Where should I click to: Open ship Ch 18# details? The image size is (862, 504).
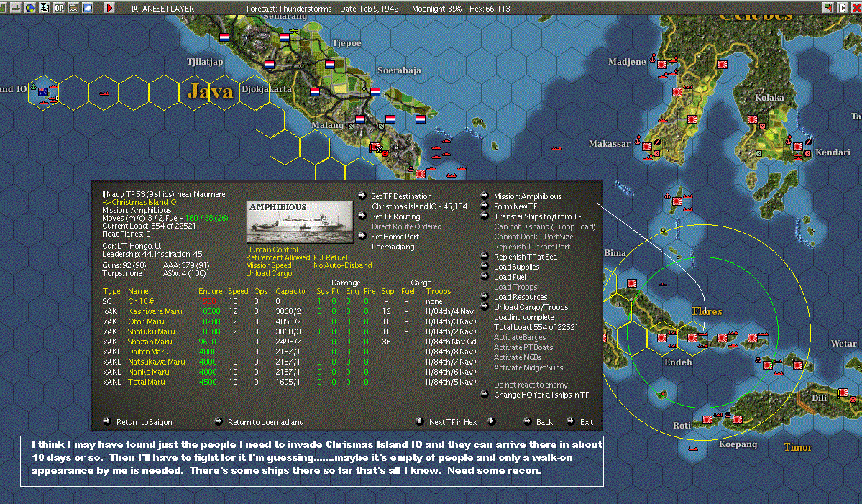141,301
